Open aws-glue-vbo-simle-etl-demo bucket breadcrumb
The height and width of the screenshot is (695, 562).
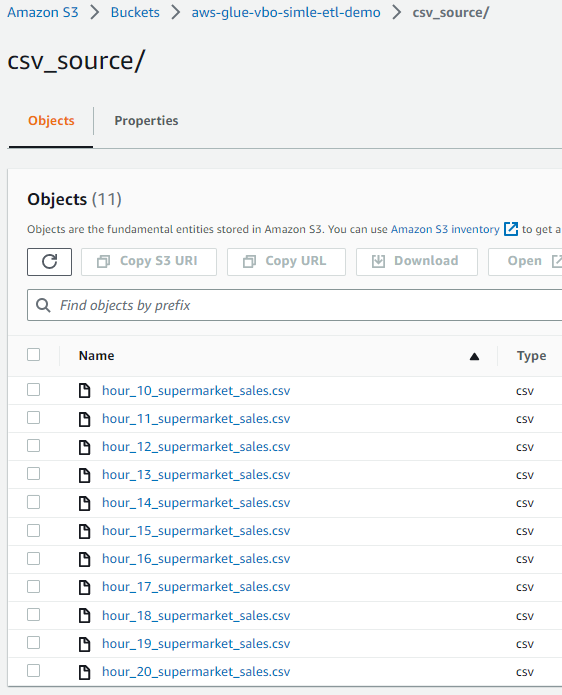[x=286, y=12]
